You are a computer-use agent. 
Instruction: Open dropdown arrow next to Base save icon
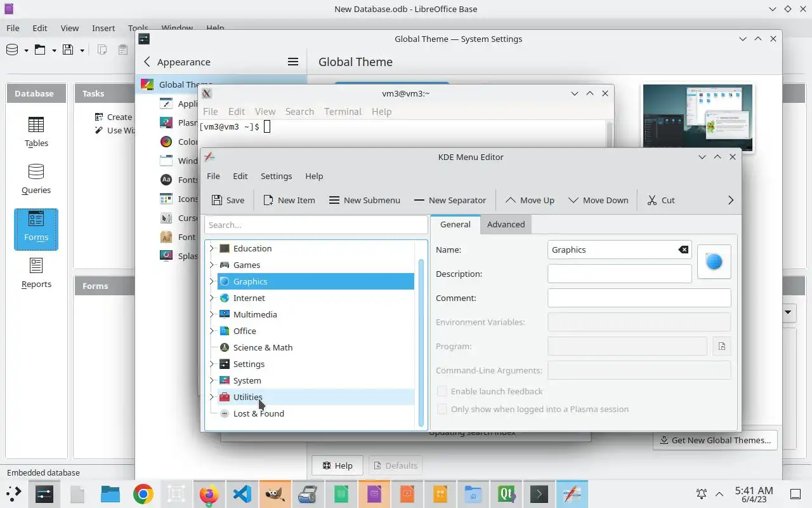pos(82,50)
